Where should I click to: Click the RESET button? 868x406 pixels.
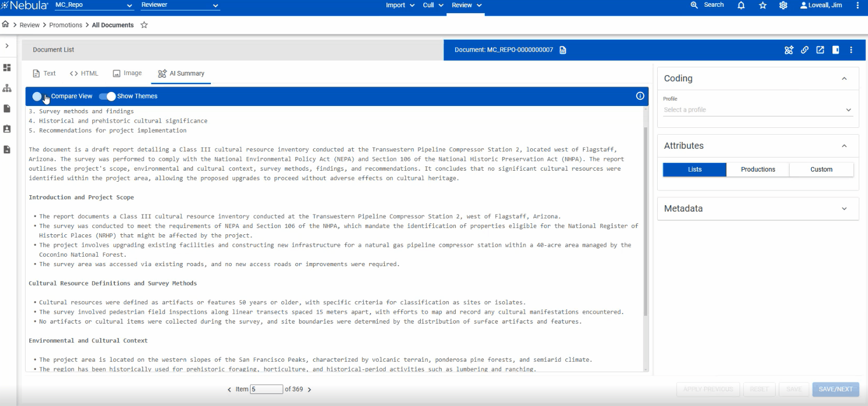click(759, 389)
